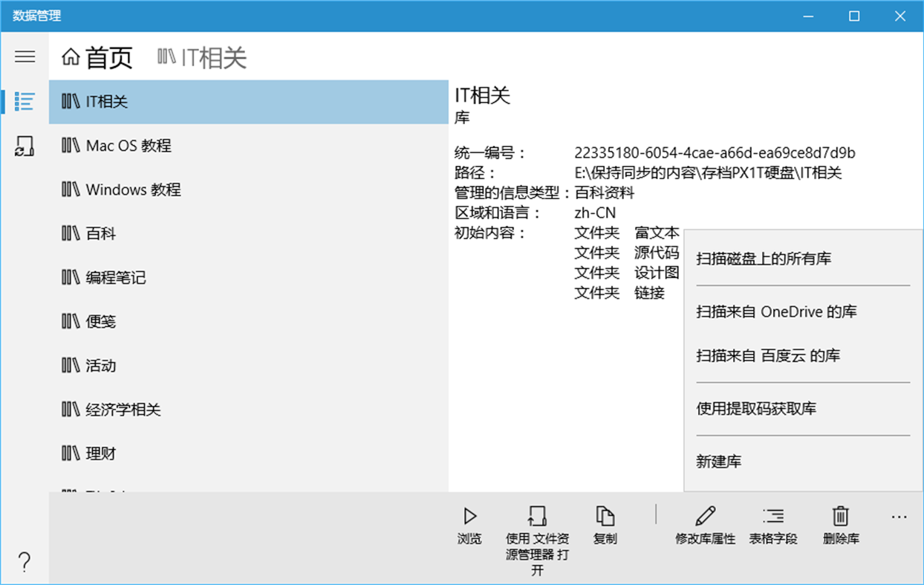Click the sync icon in the sidebar

click(25, 147)
